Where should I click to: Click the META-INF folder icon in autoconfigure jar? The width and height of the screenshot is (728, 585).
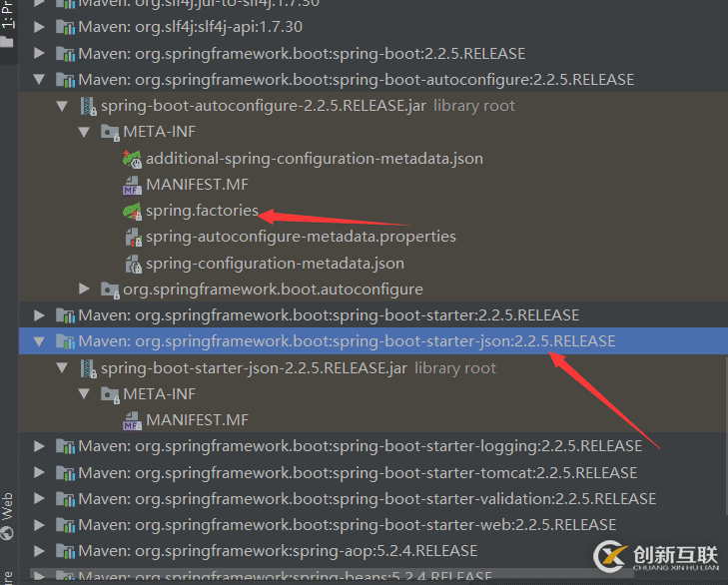tap(111, 133)
